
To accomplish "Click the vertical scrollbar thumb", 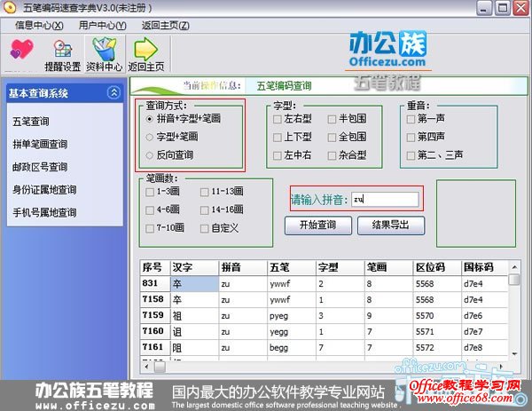I will click(514, 280).
